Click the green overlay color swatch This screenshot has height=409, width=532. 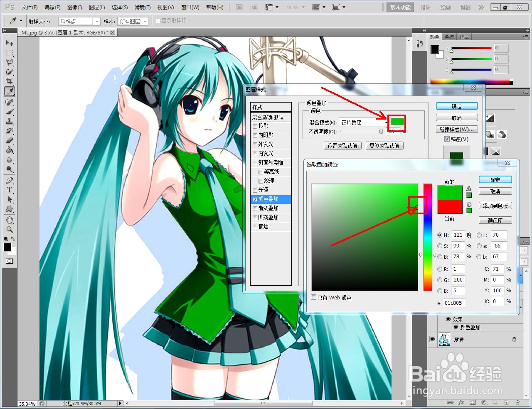397,121
